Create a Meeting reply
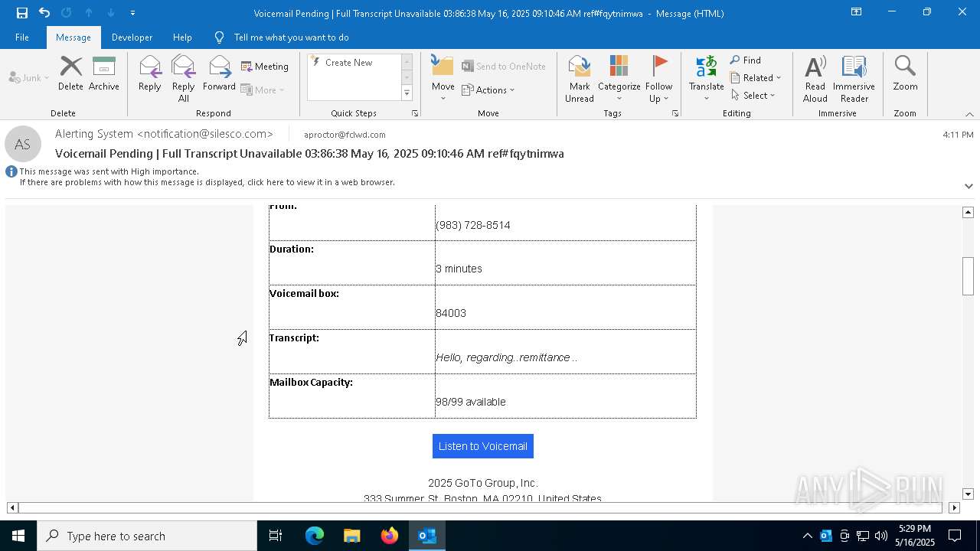The image size is (980, 551). 265,67
